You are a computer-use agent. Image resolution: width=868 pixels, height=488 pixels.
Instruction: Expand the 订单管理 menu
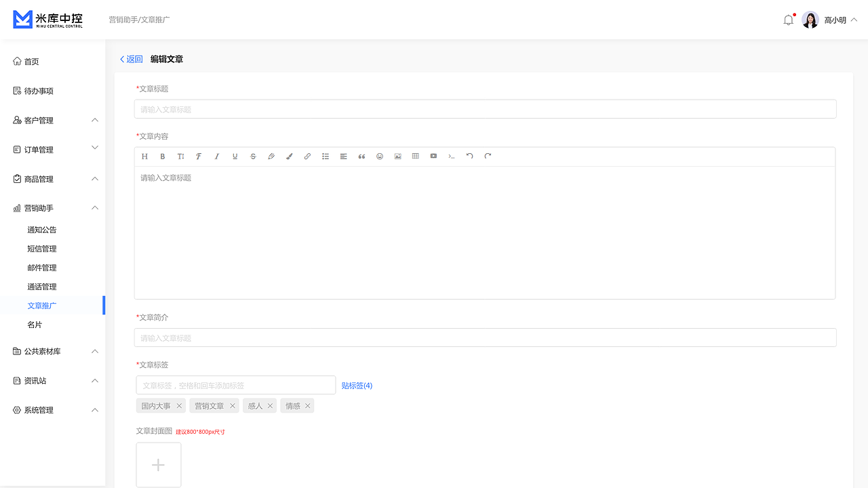point(95,148)
